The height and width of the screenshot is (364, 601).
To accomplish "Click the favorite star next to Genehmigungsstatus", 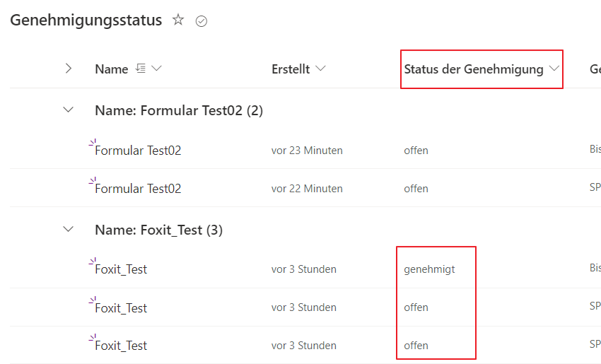I will [x=178, y=20].
